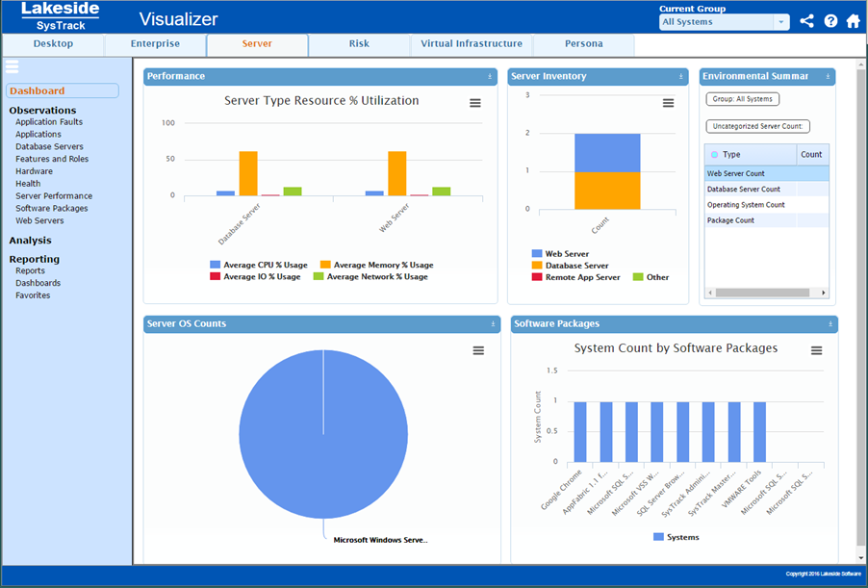The image size is (868, 588).
Task: Open Software Packages chart menu icon
Action: tap(817, 351)
